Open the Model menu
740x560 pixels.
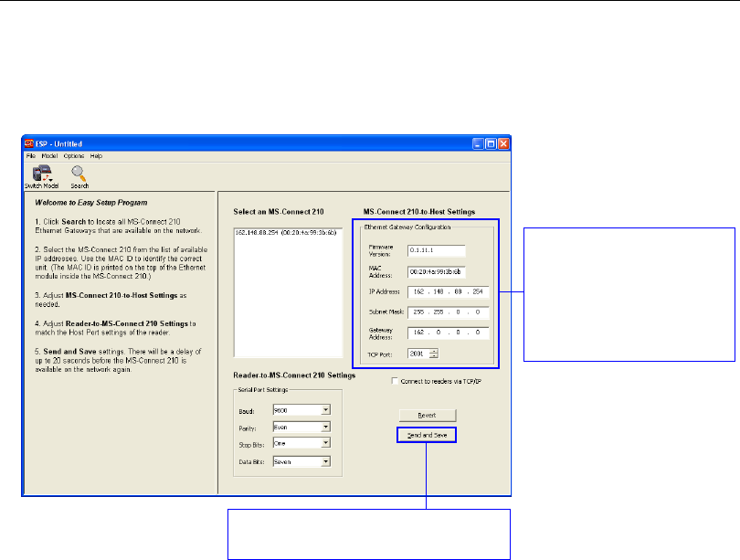click(49, 155)
